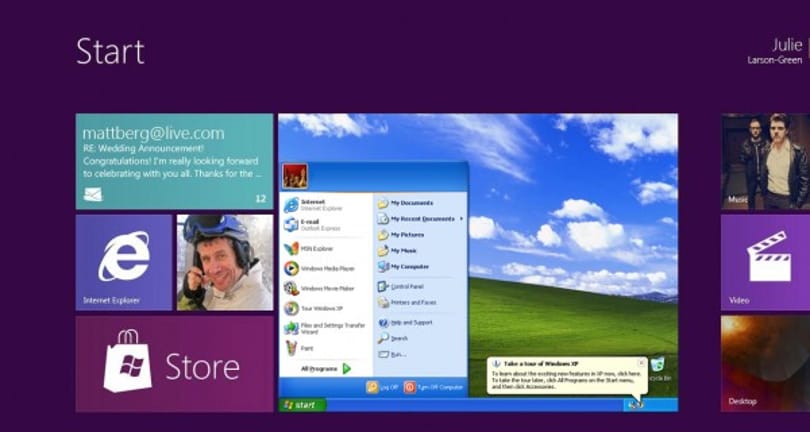This screenshot has width=810, height=432.
Task: Open the Store tile
Action: (x=175, y=364)
